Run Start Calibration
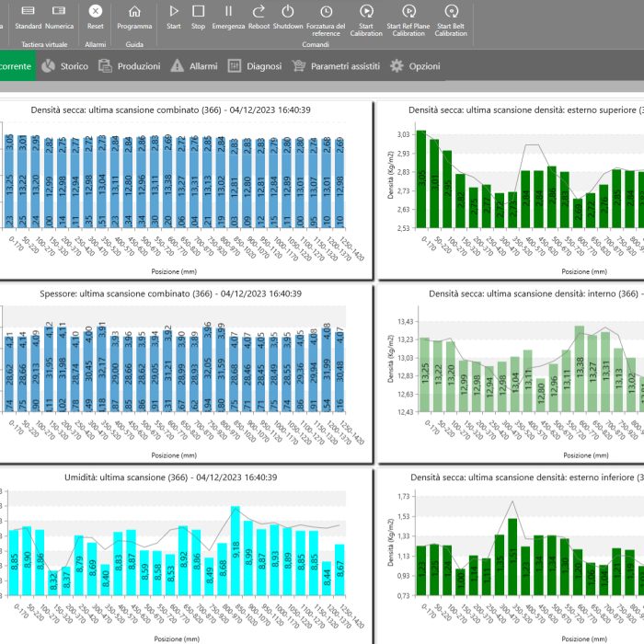Screen dimensions: 644x644 pos(366,12)
